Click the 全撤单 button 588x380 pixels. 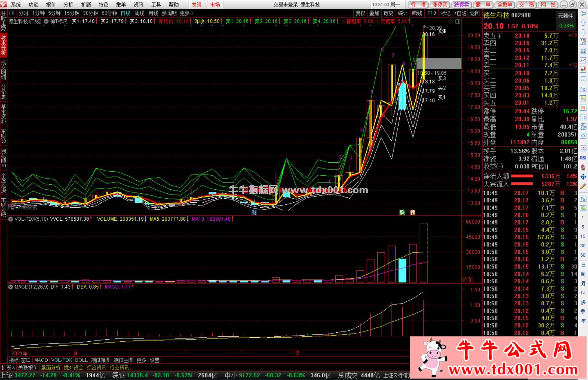click(505, 5)
